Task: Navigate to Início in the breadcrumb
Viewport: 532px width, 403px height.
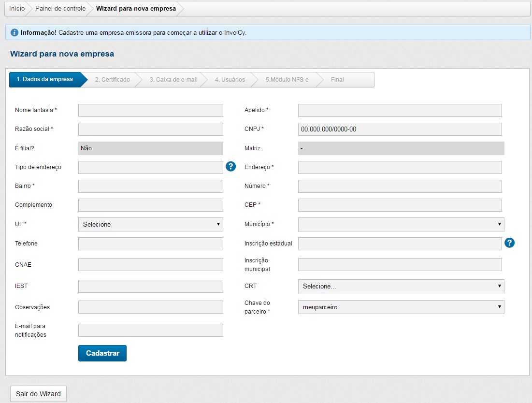Action: pyautogui.click(x=17, y=9)
